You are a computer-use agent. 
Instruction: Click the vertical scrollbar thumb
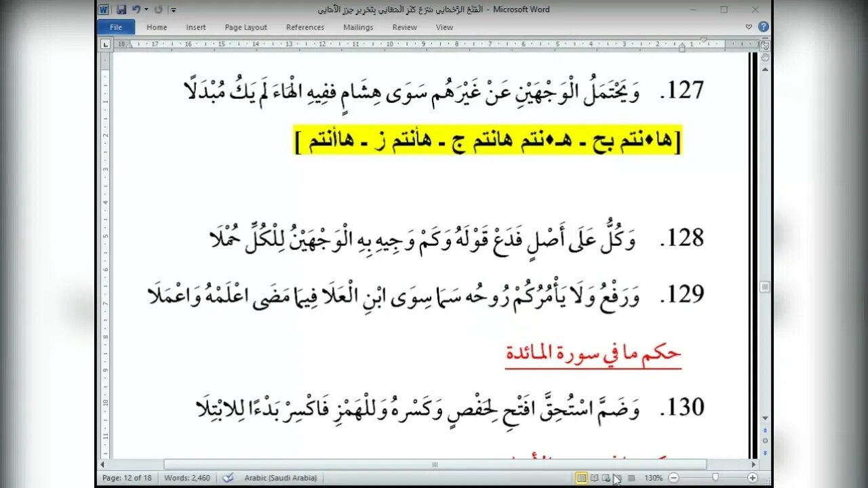765,287
